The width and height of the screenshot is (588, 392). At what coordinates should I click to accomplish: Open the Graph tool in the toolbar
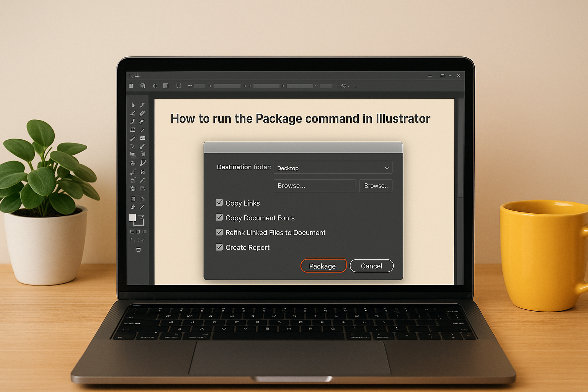[132, 154]
